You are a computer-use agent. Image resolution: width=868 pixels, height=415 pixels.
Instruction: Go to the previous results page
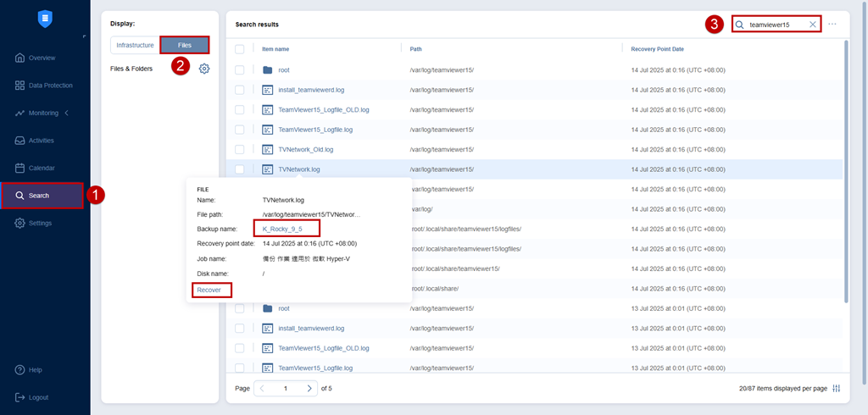point(263,389)
